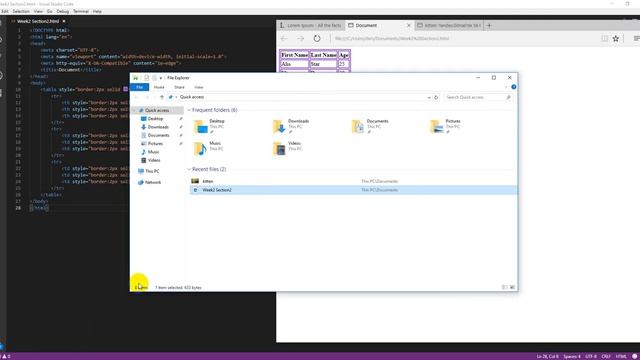Switch to Lorem ipsum browser tab
Image resolution: width=640 pixels, height=360 pixels.
click(x=311, y=25)
